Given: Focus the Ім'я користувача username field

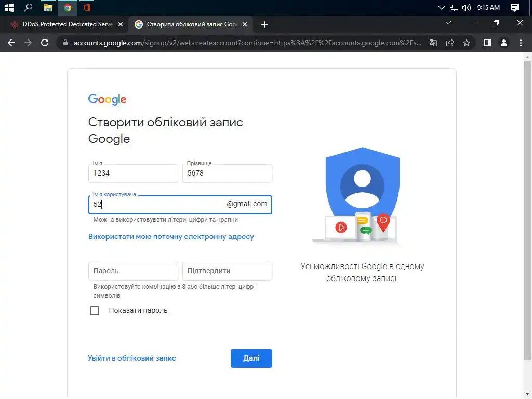Looking at the screenshot, I should (180, 205).
